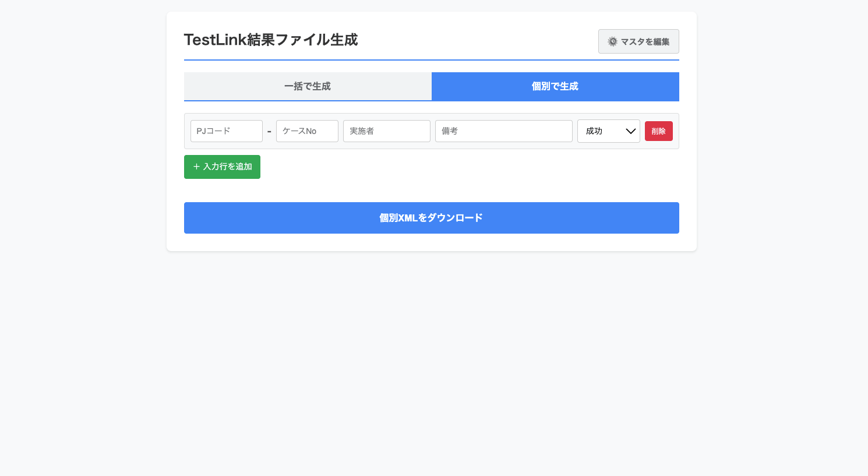Focus the PJコード input field
The height and width of the screenshot is (476, 868).
click(227, 131)
